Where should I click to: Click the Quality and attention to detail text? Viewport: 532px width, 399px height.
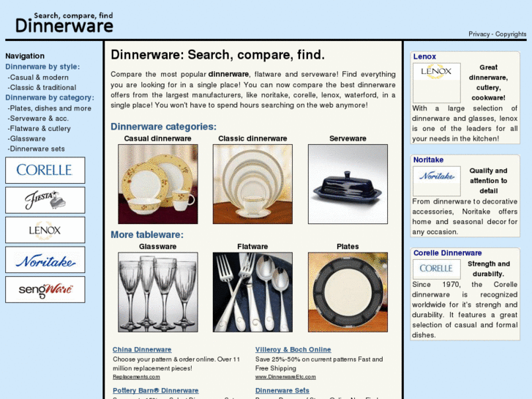pos(488,181)
